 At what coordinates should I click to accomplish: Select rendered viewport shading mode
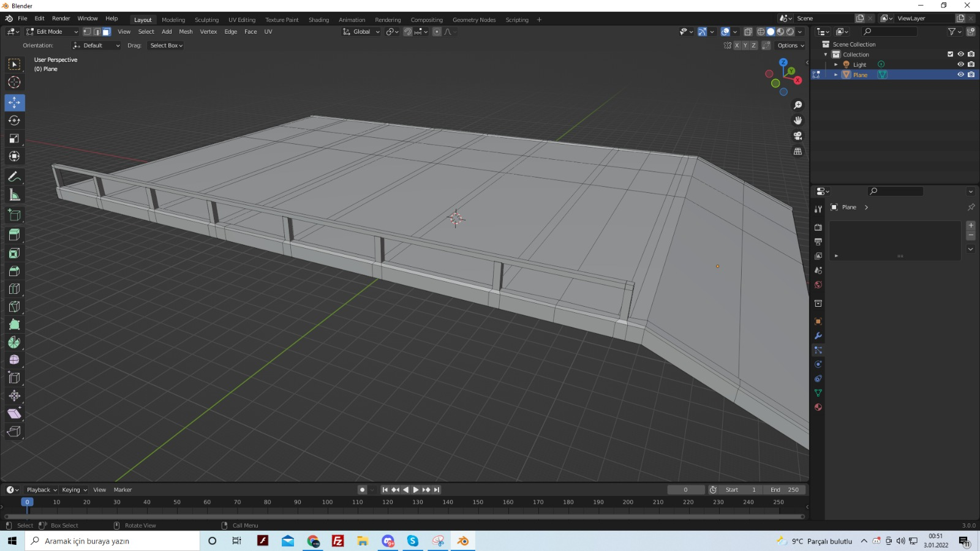point(790,32)
